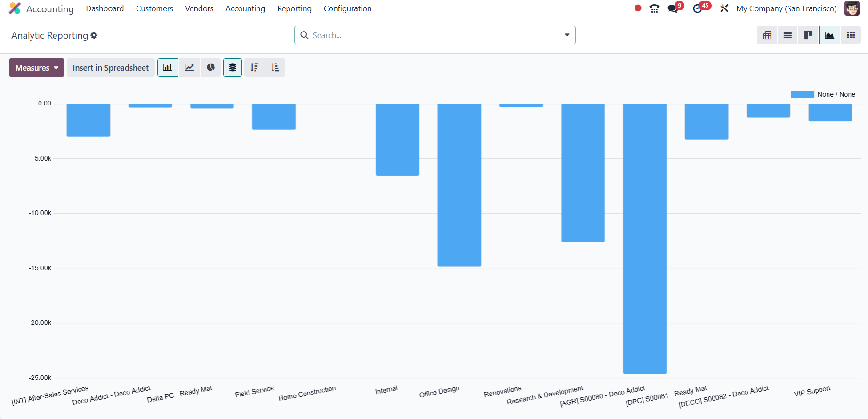This screenshot has width=868, height=419.
Task: Click the gear icon beside Analytic Reporting
Action: 94,35
